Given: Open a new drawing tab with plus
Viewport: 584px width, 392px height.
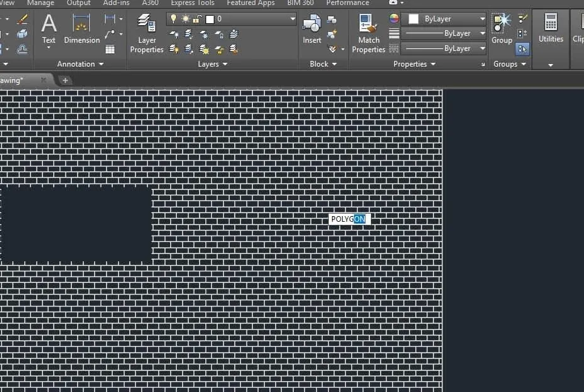Looking at the screenshot, I should tap(65, 80).
